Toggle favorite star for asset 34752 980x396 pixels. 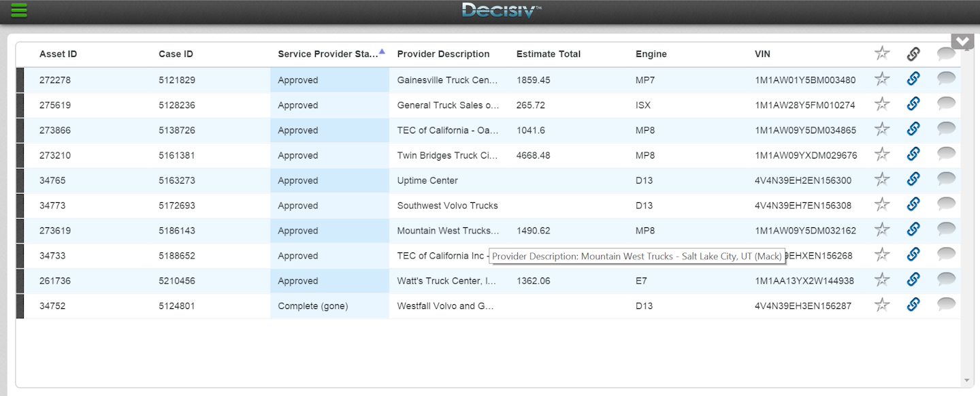click(882, 305)
